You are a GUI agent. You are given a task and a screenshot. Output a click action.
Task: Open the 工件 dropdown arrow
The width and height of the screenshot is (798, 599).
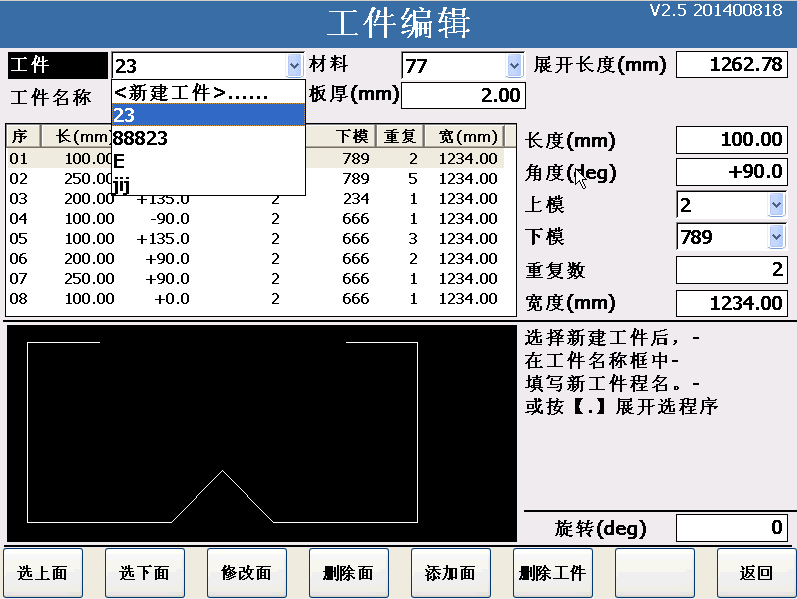point(294,66)
